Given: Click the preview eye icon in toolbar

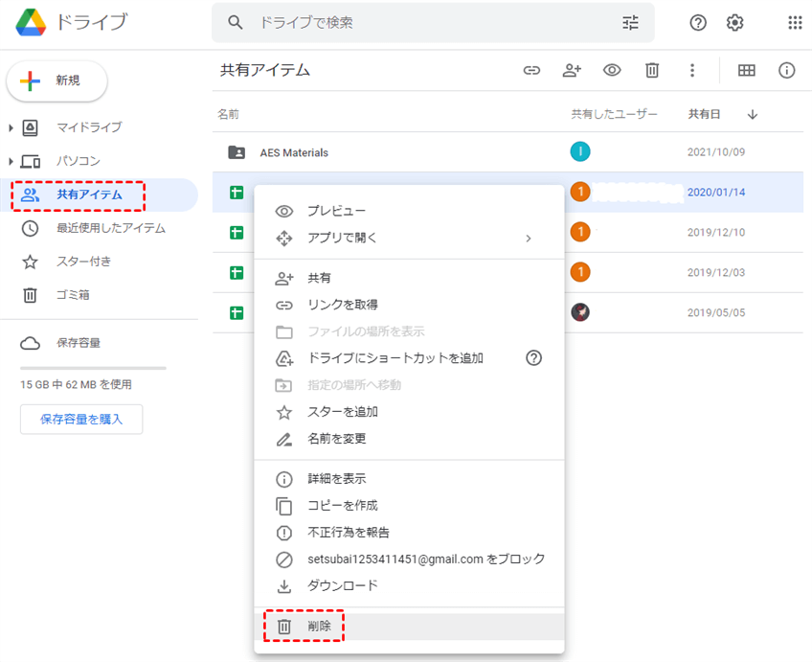Looking at the screenshot, I should 612,70.
